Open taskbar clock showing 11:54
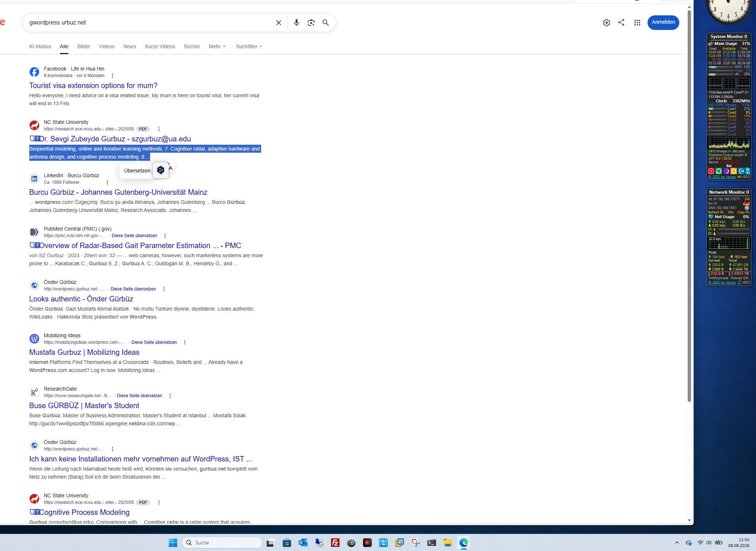The height and width of the screenshot is (551, 756). coord(739,543)
